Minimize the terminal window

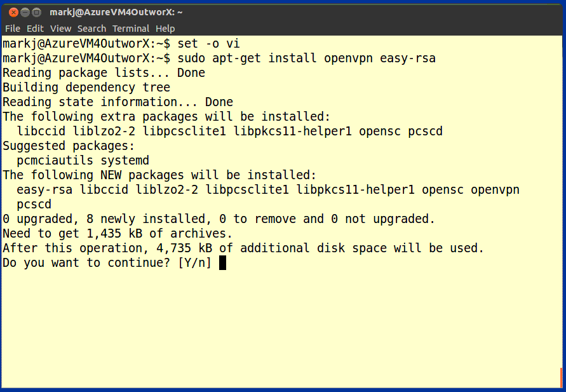coord(25,12)
